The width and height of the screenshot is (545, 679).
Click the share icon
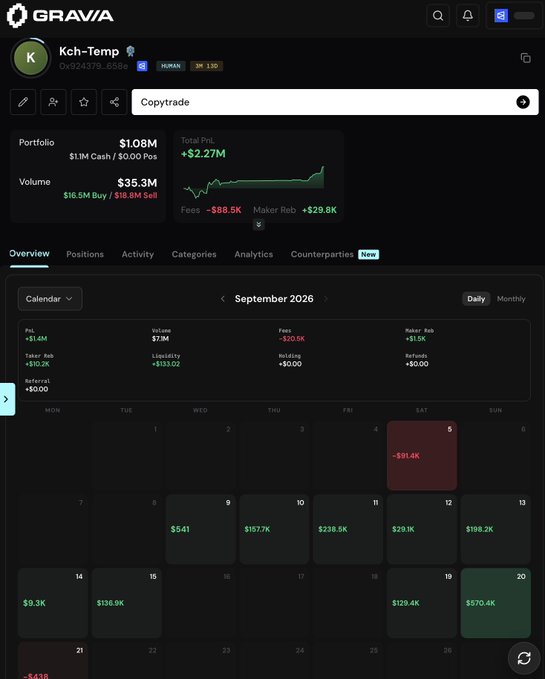click(114, 102)
